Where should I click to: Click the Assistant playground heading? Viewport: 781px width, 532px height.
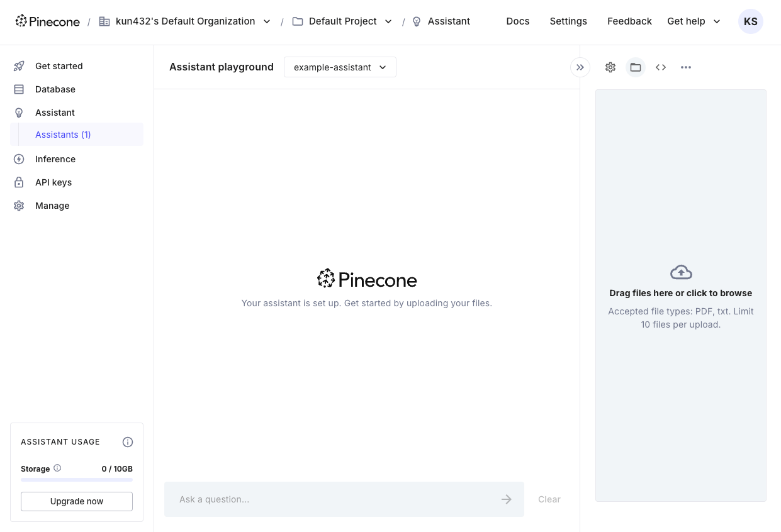click(x=222, y=67)
